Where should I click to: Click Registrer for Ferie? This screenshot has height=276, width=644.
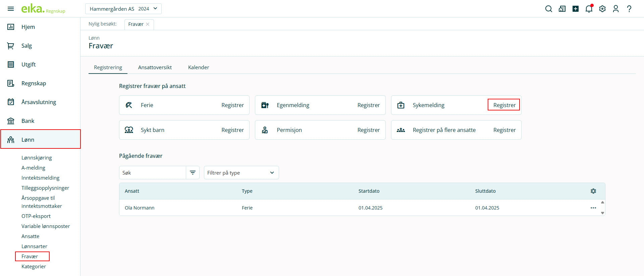click(232, 105)
